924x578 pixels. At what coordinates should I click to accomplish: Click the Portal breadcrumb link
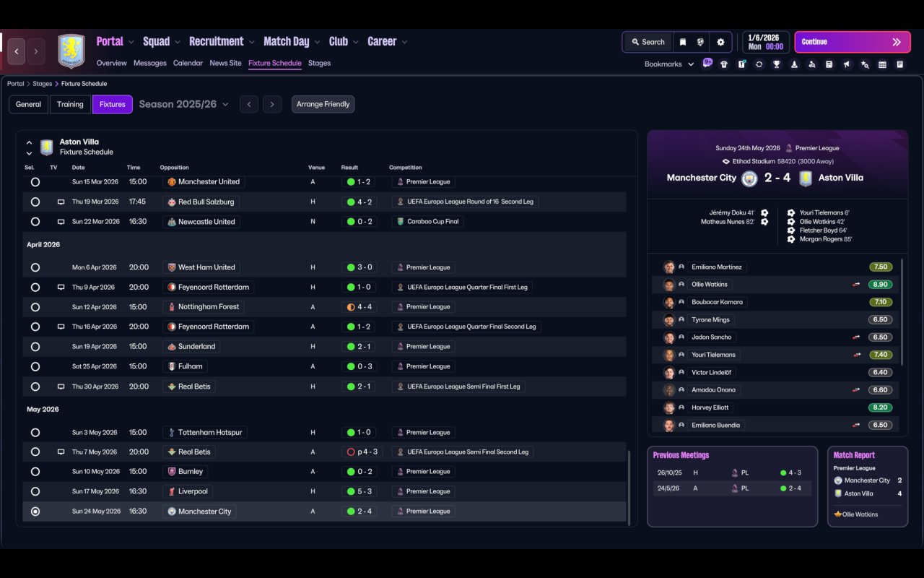pyautogui.click(x=15, y=84)
